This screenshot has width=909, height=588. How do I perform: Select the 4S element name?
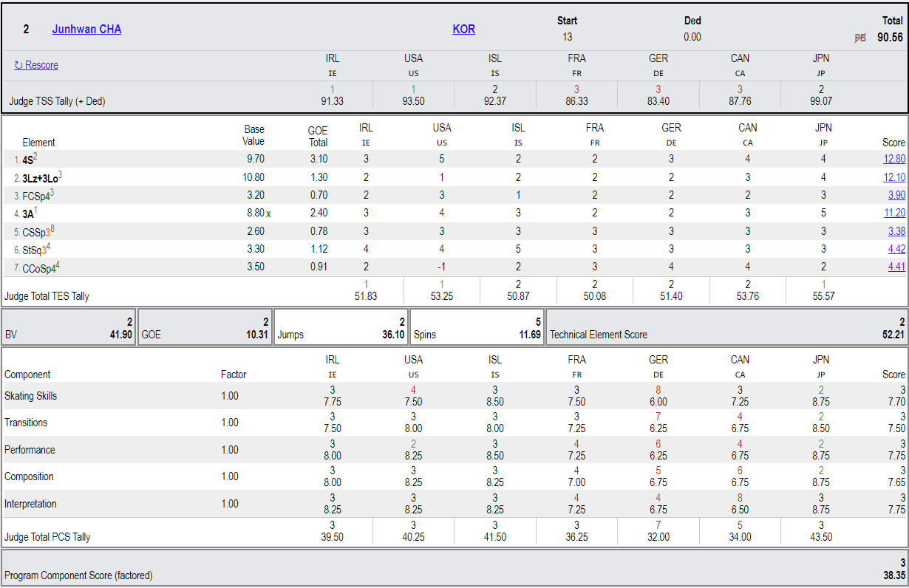point(27,159)
